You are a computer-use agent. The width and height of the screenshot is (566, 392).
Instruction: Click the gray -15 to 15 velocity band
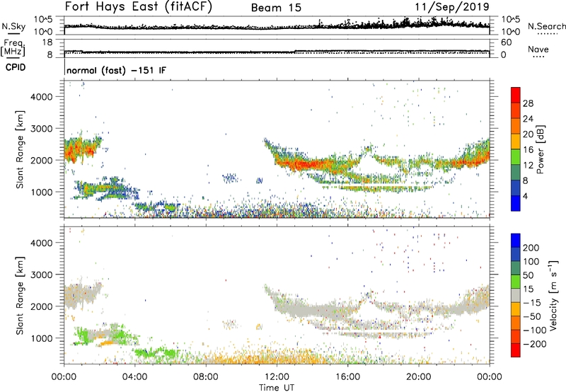coord(516,295)
